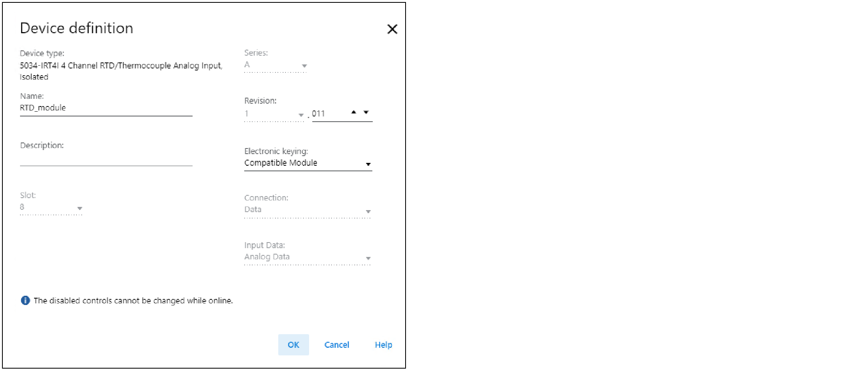Open the major Revision dropdown
This screenshot has width=868, height=373.
(x=301, y=115)
